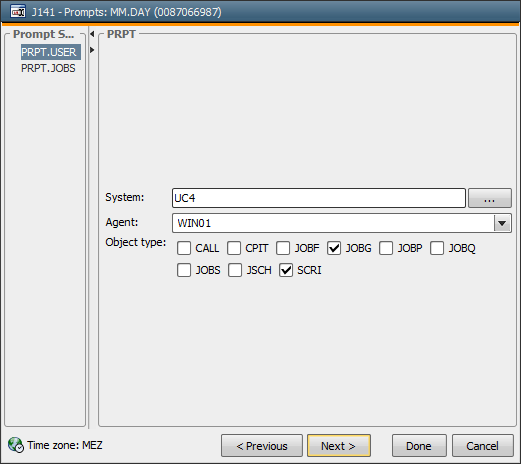Click the window icon in title bar
This screenshot has height=464, width=521.
coord(18,12)
